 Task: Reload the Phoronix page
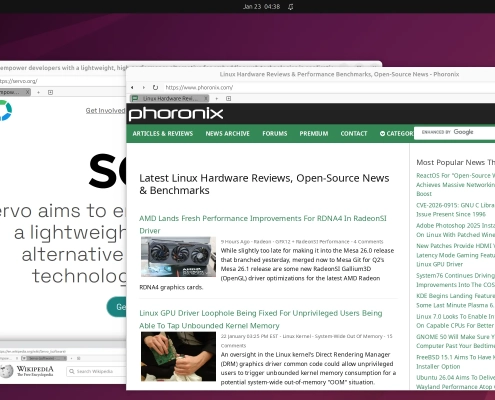coord(155,87)
